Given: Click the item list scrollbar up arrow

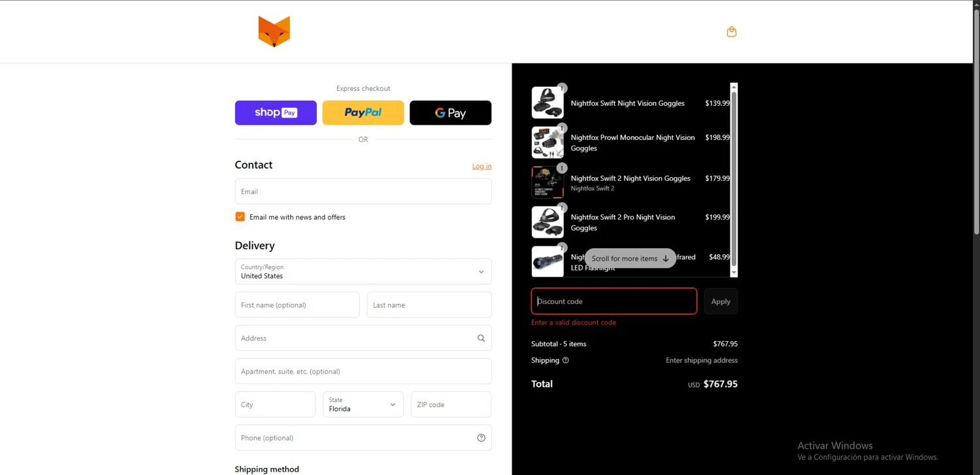Looking at the screenshot, I should [x=734, y=87].
